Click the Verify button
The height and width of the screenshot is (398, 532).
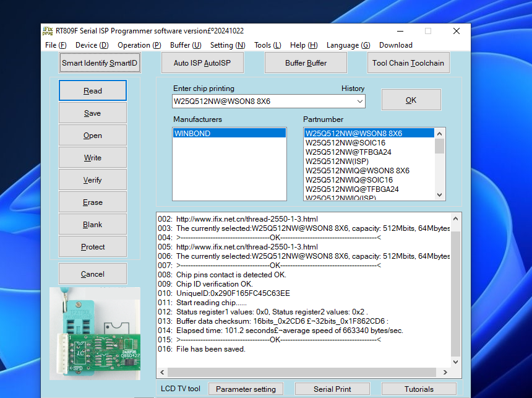point(93,180)
